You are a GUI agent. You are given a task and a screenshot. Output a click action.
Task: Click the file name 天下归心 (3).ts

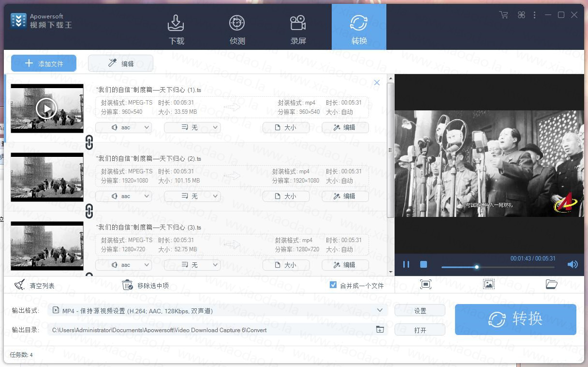[148, 227]
